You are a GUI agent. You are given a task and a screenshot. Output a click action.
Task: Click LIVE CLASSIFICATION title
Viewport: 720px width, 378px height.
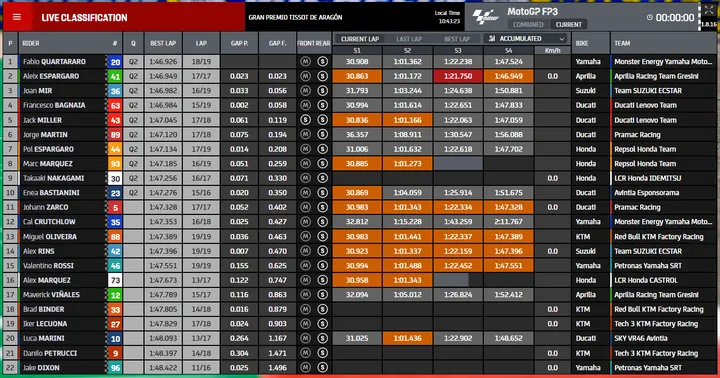(84, 18)
